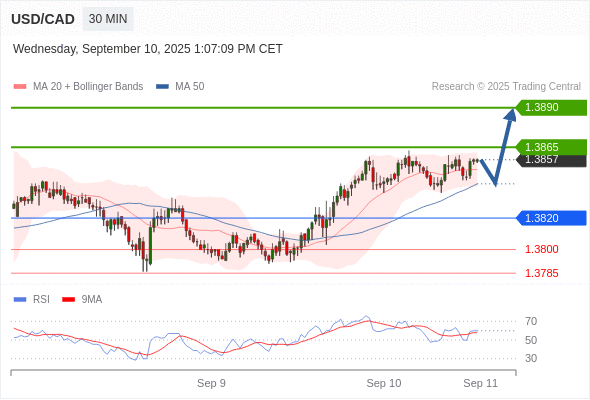590x400 pixels.
Task: Click the blue MA 50 legend swatch
Action: click(162, 87)
